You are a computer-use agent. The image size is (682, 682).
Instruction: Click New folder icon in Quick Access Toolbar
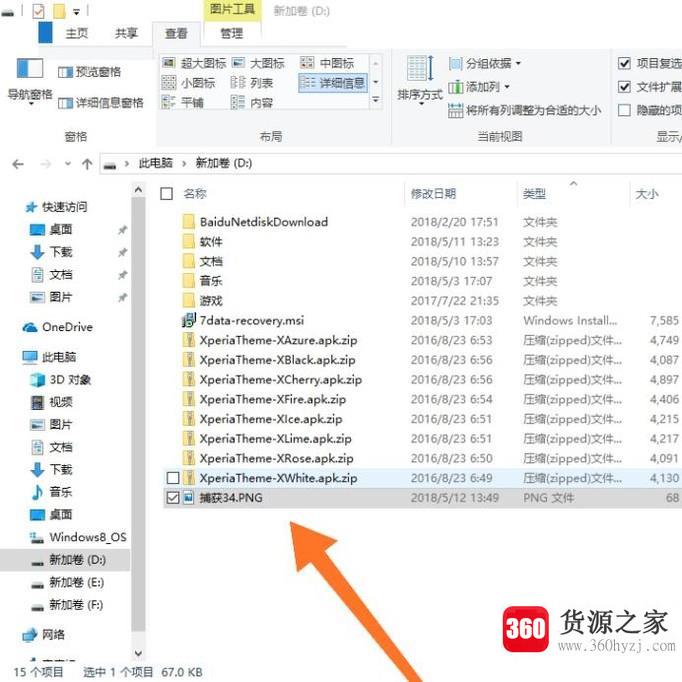click(59, 11)
